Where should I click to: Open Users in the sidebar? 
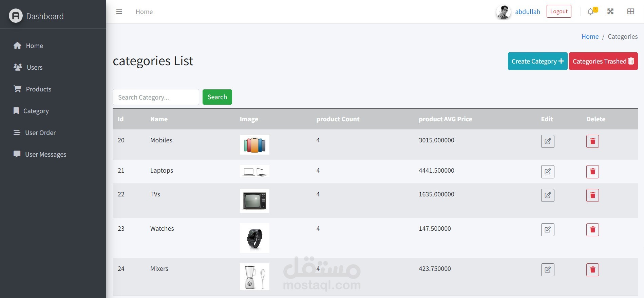pyautogui.click(x=34, y=67)
